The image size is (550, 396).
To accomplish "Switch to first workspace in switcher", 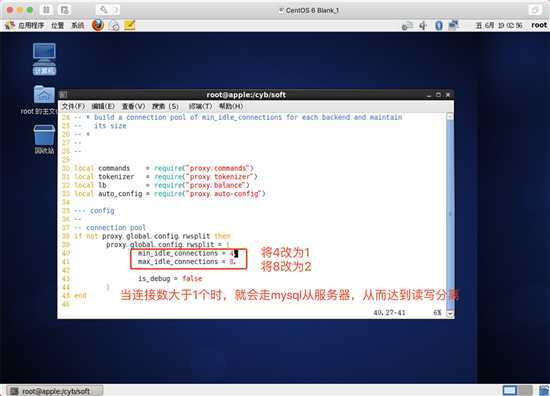I will tap(510, 390).
